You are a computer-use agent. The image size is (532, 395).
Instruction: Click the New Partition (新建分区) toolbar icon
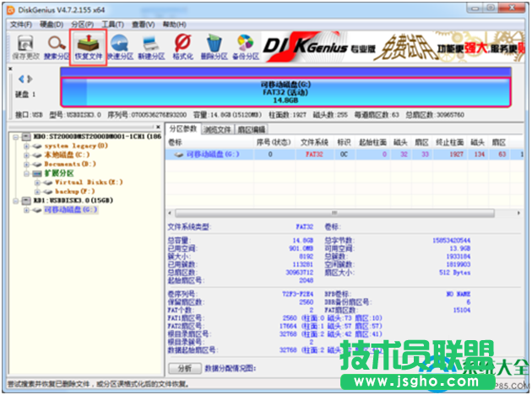[151, 47]
